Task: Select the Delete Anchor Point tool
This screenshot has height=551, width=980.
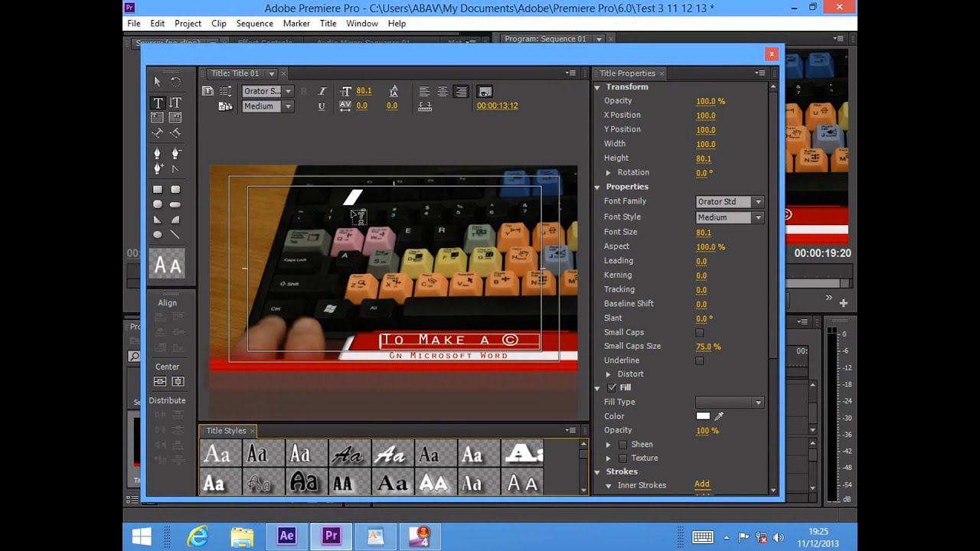Action: click(x=175, y=154)
